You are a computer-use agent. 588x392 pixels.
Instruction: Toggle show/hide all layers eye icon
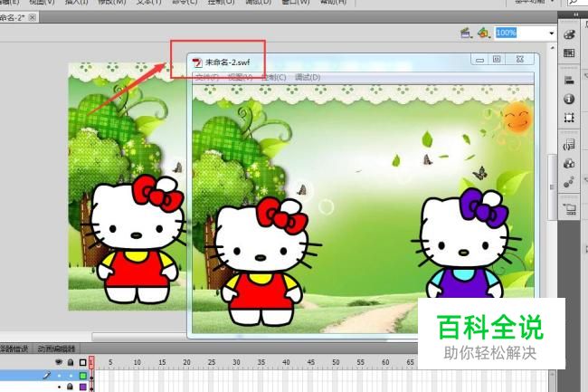[59, 362]
